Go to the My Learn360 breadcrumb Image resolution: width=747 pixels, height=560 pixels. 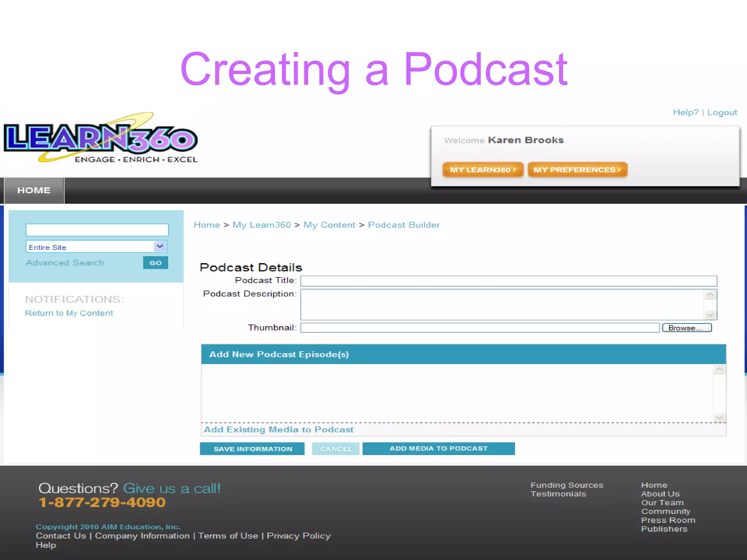pos(262,225)
